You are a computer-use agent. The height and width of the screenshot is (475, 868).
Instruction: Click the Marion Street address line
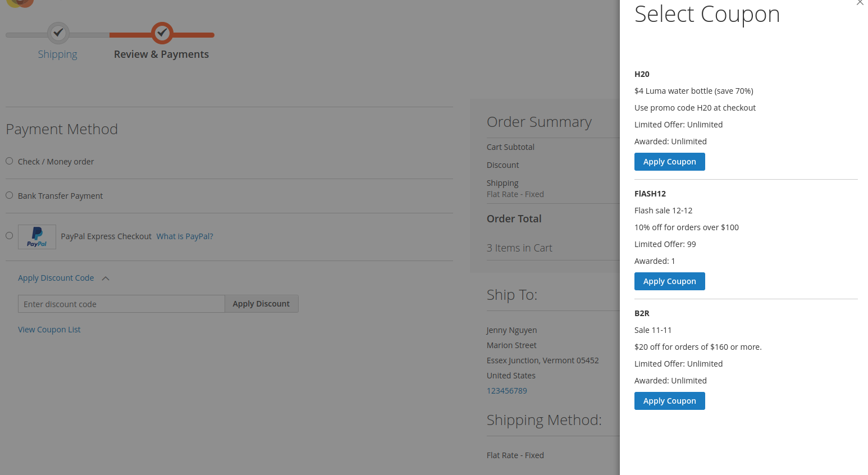pos(511,345)
